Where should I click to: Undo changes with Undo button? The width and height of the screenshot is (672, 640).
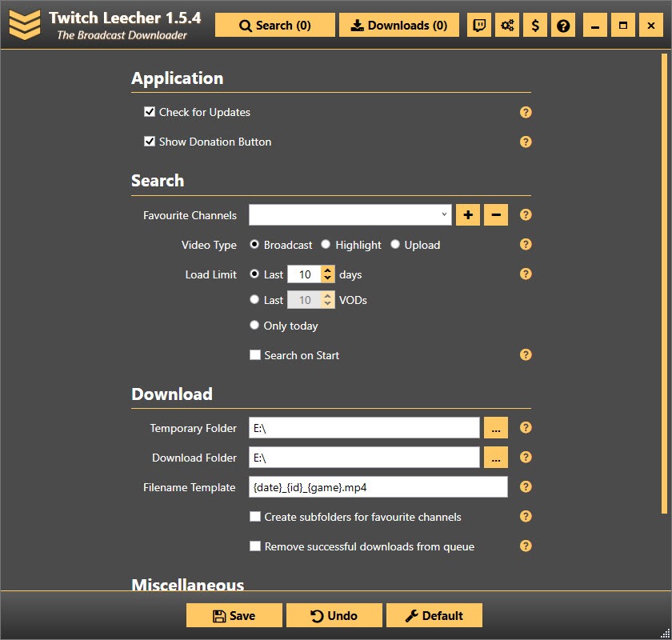click(x=334, y=614)
